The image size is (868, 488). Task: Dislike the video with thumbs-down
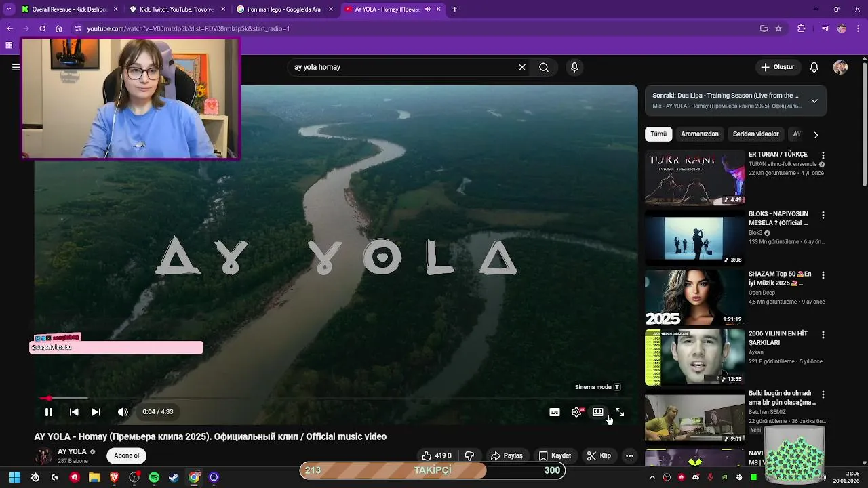(469, 455)
